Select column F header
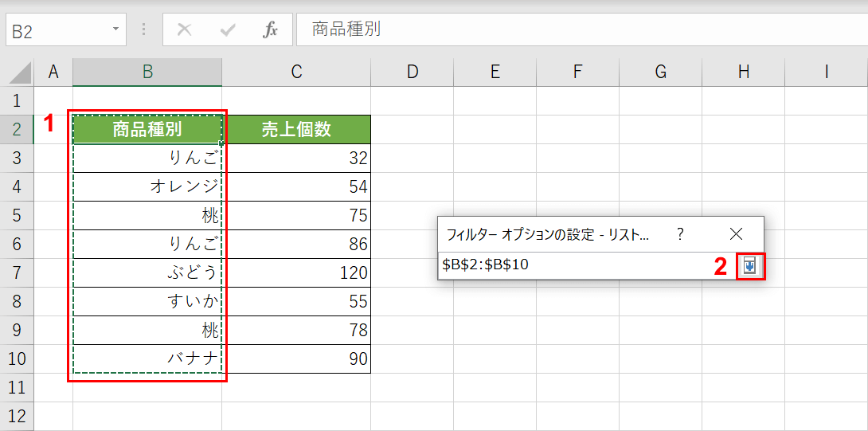Screen dimensions: 868x431 point(578,72)
